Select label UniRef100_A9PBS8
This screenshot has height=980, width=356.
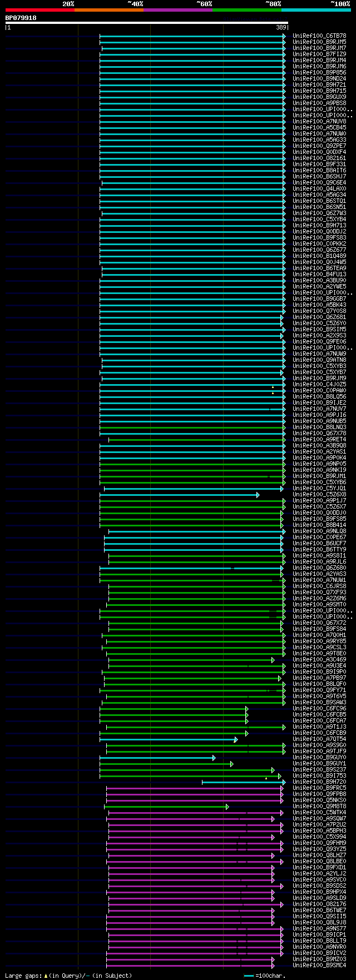click(x=319, y=103)
